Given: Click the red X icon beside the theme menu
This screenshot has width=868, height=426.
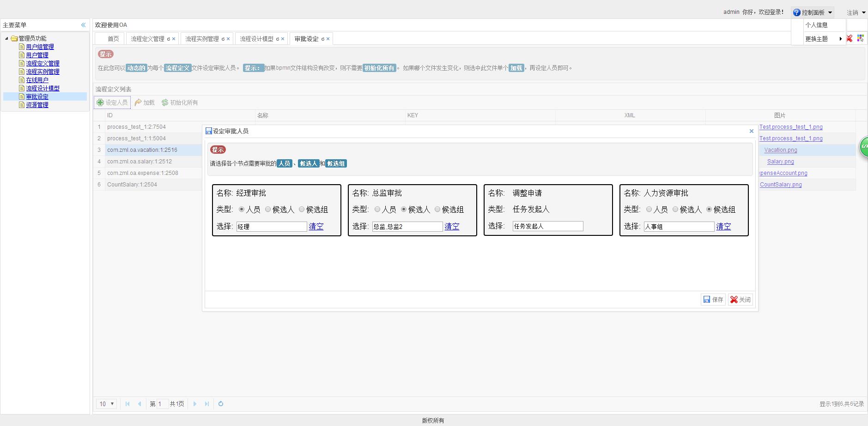Looking at the screenshot, I should 850,39.
